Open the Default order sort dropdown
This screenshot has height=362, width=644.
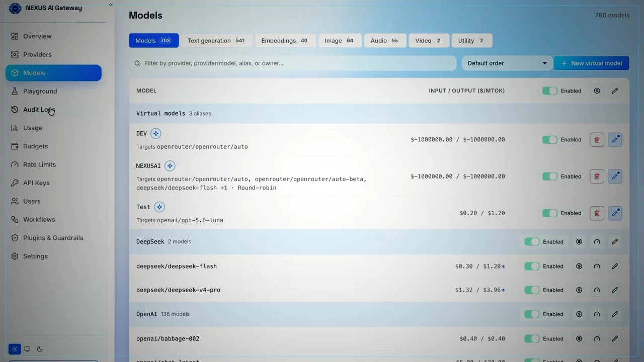[507, 63]
